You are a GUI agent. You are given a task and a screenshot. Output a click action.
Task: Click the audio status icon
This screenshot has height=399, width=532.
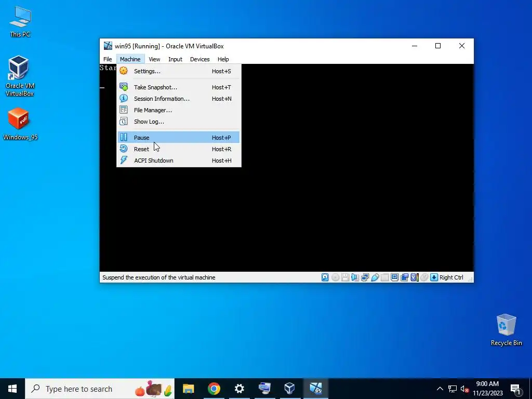point(355,277)
